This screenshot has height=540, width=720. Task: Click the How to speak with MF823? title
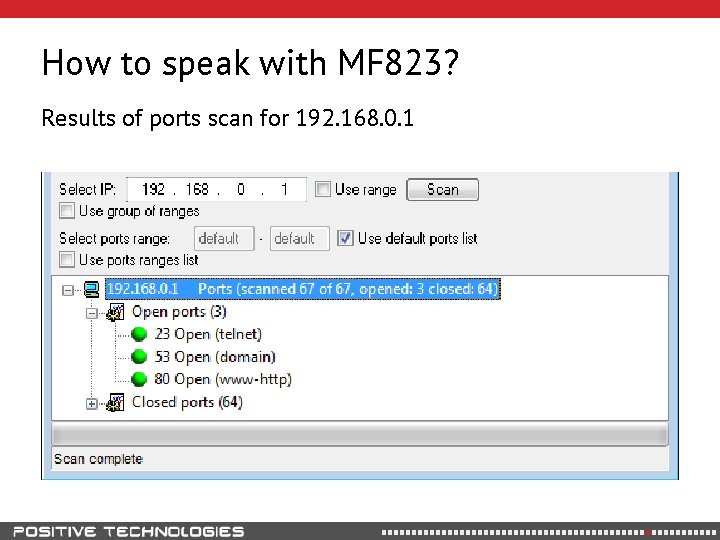click(250, 62)
